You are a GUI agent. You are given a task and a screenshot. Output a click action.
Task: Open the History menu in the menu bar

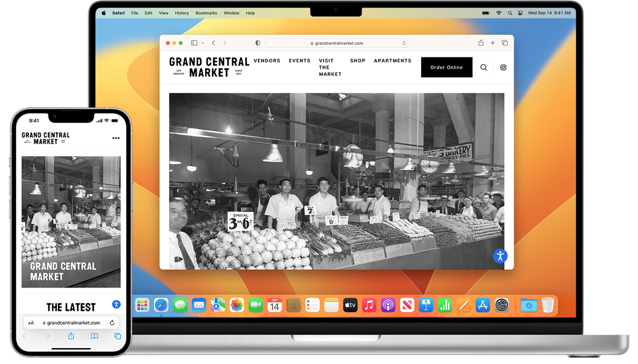[181, 13]
